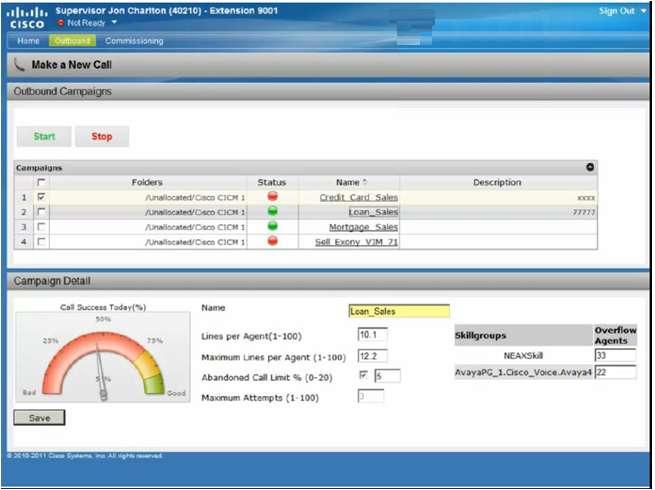This screenshot has height=490, width=655.
Task: Open Make a New Call
Action: click(x=71, y=65)
